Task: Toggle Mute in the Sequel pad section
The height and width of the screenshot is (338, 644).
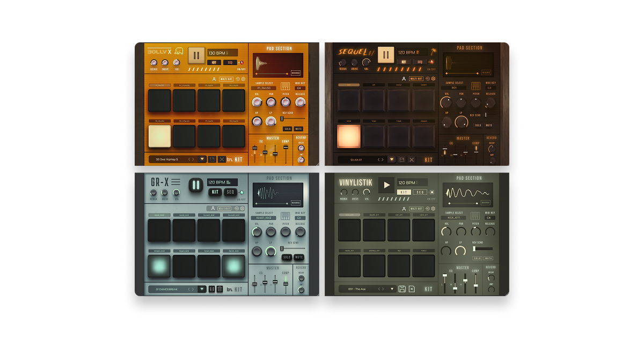Action: (x=489, y=126)
